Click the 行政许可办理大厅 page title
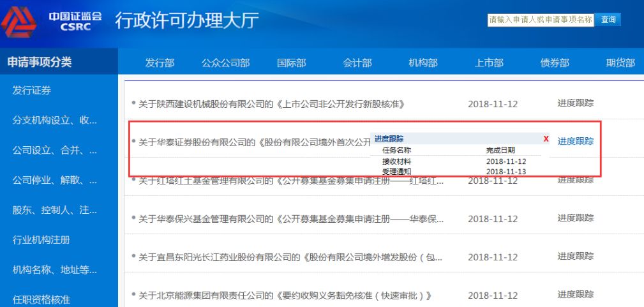The width and height of the screenshot is (644, 307). 187,20
